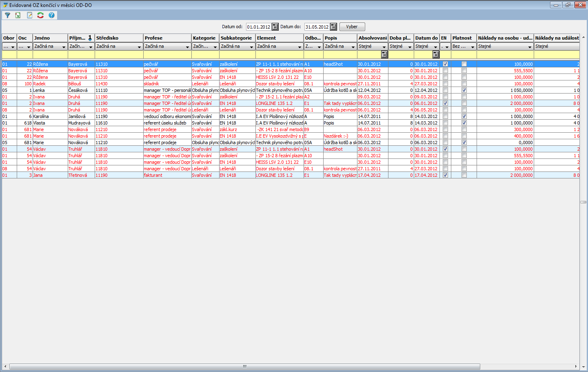The image size is (588, 372).
Task: Click the horizontal scrollbar thumb
Action: (245, 366)
